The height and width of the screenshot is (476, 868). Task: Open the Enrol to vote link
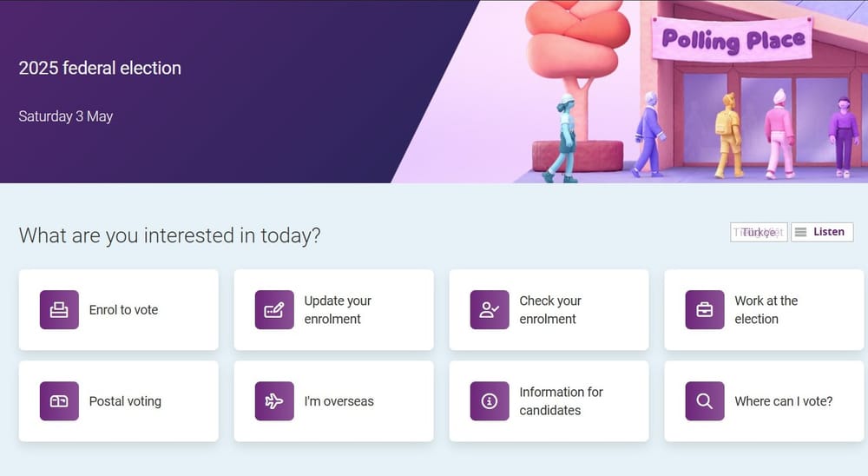[123, 310]
